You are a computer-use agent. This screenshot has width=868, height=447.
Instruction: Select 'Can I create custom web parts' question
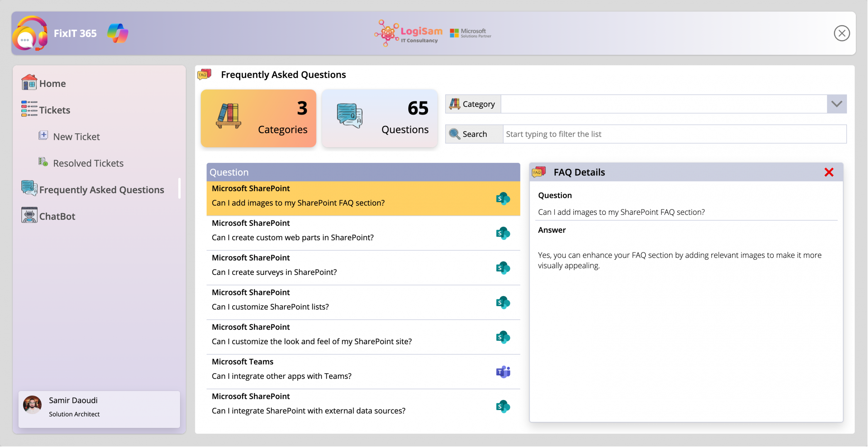pyautogui.click(x=363, y=233)
